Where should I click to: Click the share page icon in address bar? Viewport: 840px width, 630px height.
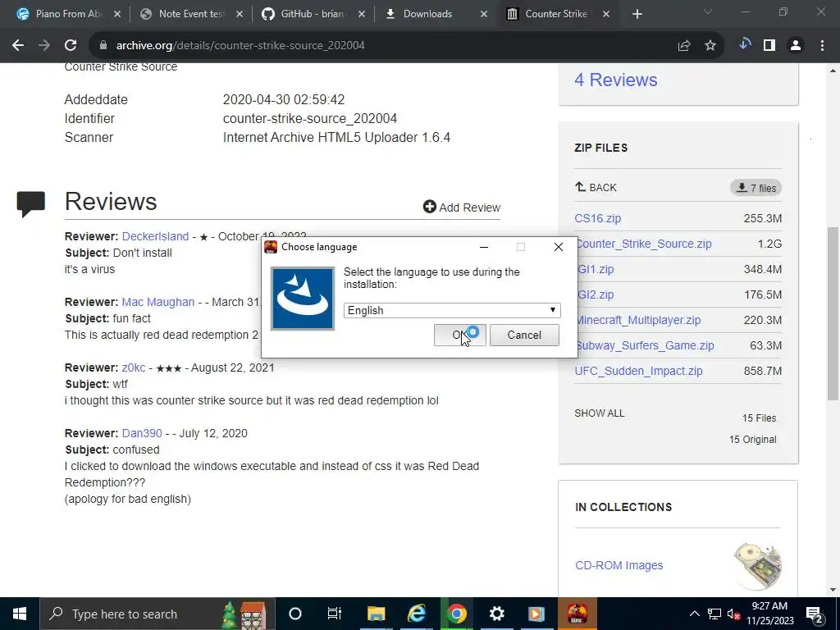tap(684, 46)
